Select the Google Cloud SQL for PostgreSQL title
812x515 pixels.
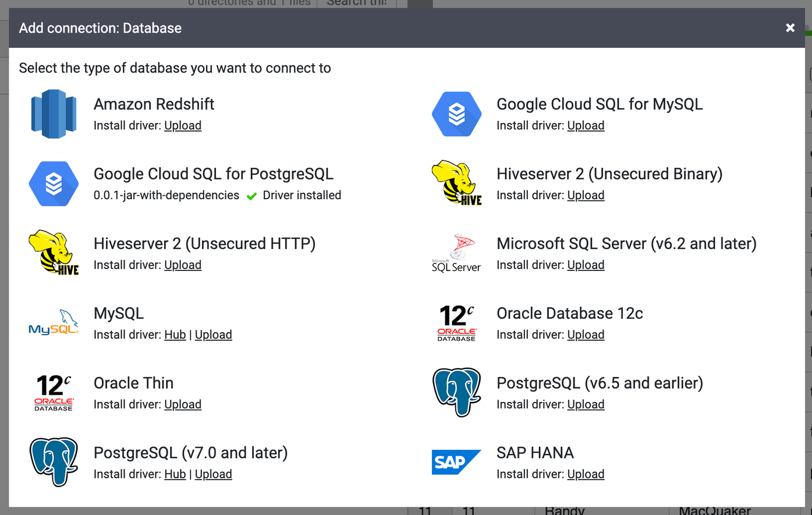[x=213, y=174]
